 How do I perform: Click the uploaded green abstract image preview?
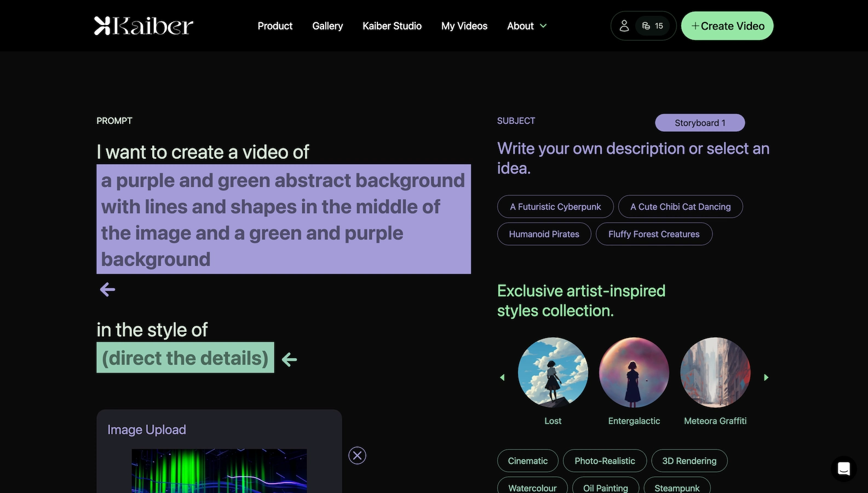pyautogui.click(x=219, y=471)
